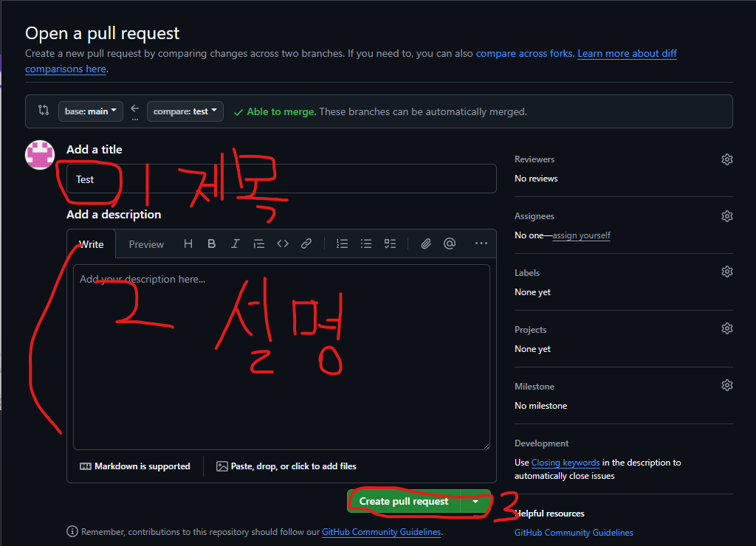Open more formatting options ellipsis
The height and width of the screenshot is (546, 756).
tap(481, 243)
